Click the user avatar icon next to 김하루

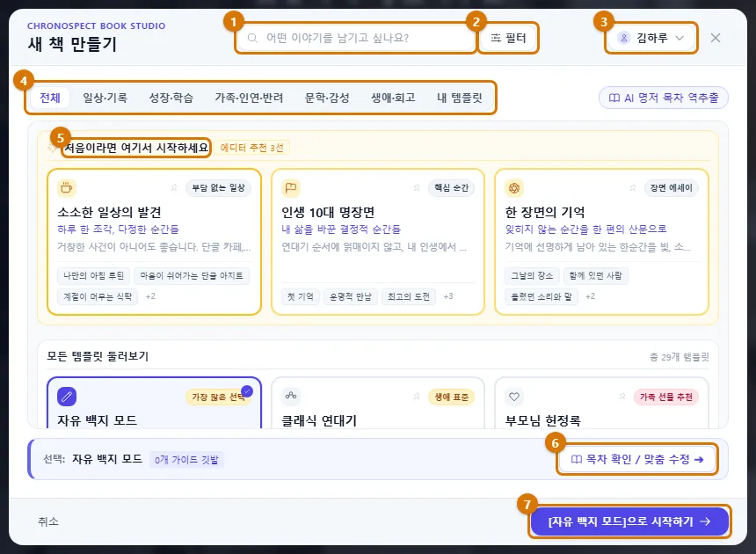(x=623, y=38)
